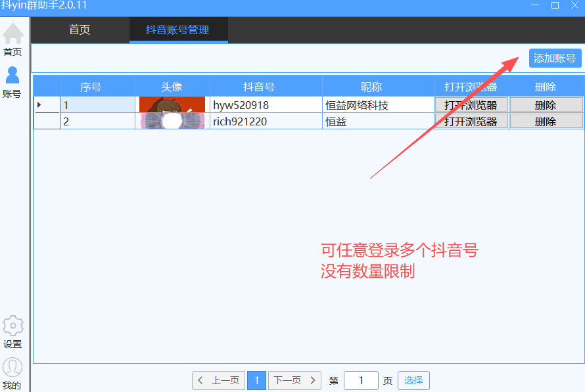Viewport: 585px width, 392px height.
Task: Click the row selector arrow of row 1
Action: [x=47, y=104]
